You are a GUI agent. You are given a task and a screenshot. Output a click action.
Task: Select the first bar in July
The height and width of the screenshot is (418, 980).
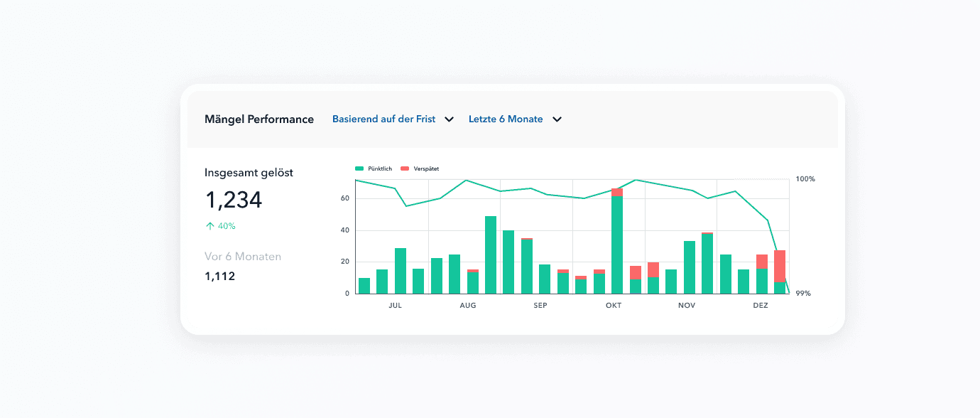click(364, 286)
